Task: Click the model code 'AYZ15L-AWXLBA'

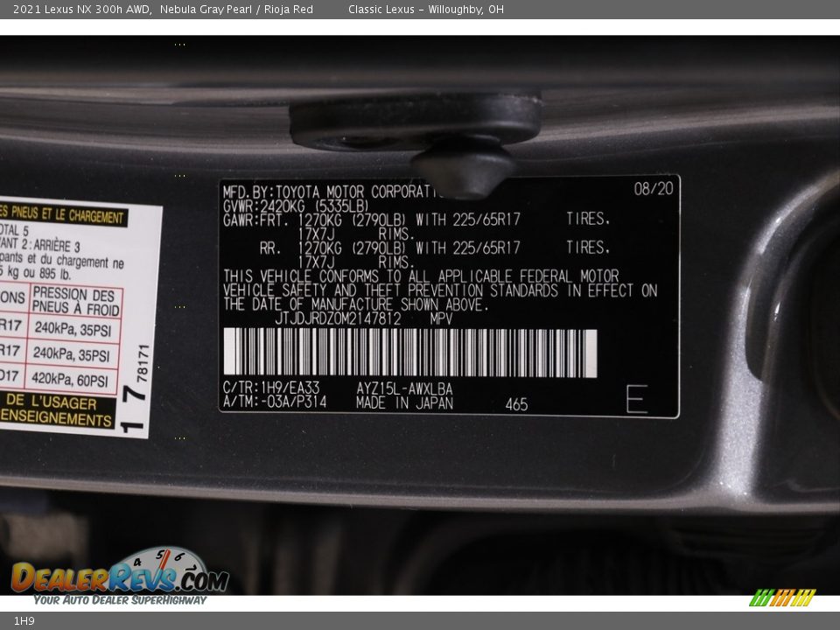Action: point(404,388)
